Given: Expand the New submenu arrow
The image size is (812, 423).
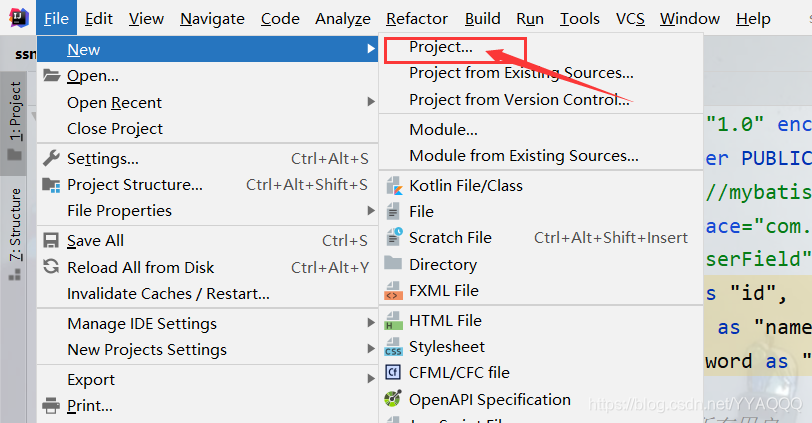Looking at the screenshot, I should (x=371, y=49).
